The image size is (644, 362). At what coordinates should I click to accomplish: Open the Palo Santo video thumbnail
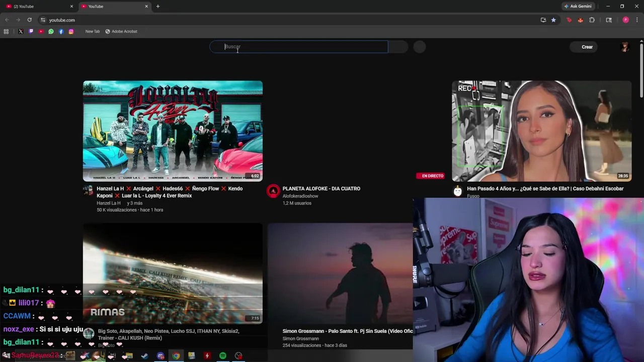click(x=340, y=274)
